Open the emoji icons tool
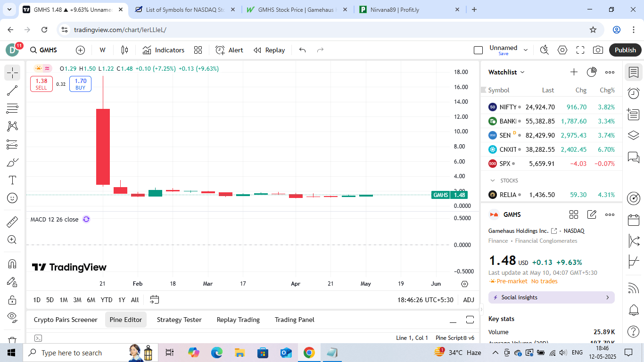Image resolution: width=644 pixels, height=362 pixels. click(12, 198)
